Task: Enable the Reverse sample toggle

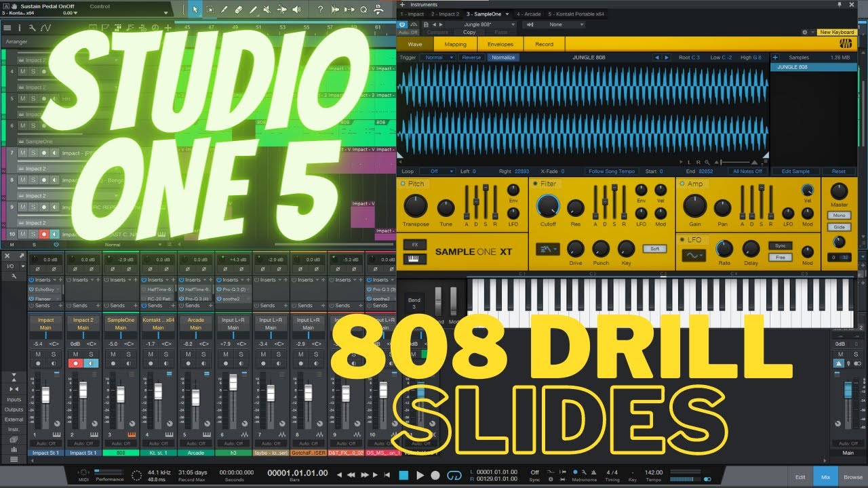Action: click(x=471, y=58)
